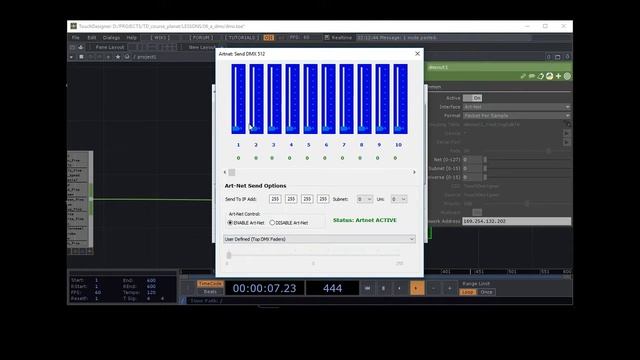Viewport: 640px width, 360px height.
Task: Step forward one frame with plus button
Action: point(449,288)
